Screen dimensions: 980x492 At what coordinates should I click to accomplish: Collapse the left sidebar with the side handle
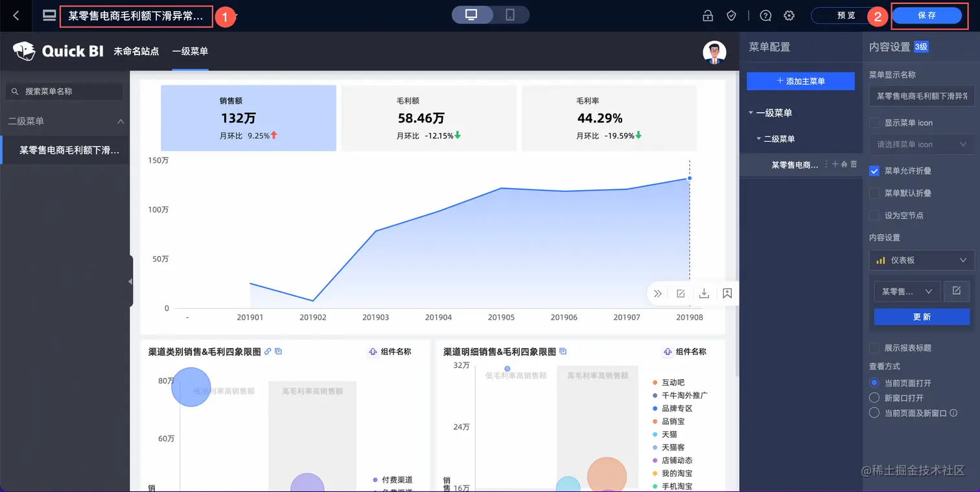pyautogui.click(x=130, y=281)
